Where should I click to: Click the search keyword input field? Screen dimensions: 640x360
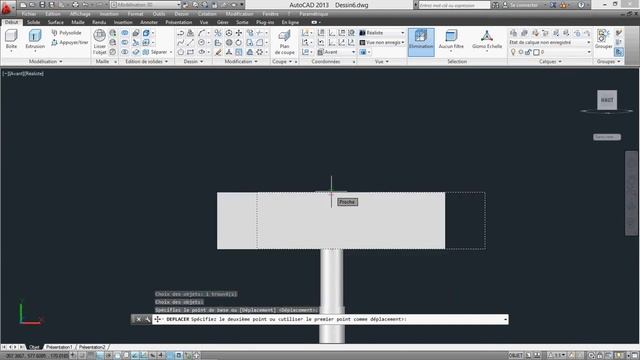point(454,5)
